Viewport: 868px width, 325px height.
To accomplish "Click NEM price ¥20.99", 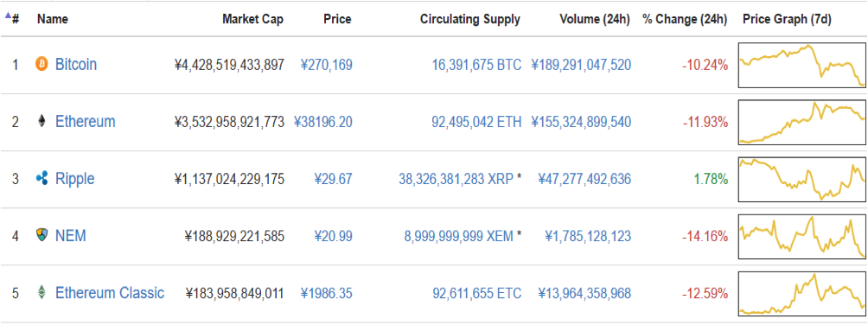I will [x=333, y=237].
